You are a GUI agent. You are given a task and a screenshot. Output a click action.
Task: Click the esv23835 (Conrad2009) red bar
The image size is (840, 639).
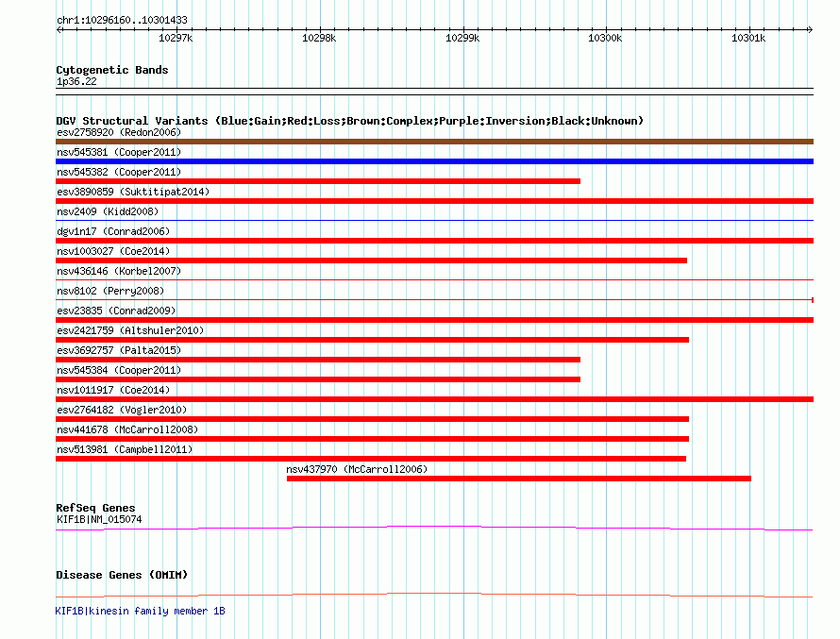434,320
